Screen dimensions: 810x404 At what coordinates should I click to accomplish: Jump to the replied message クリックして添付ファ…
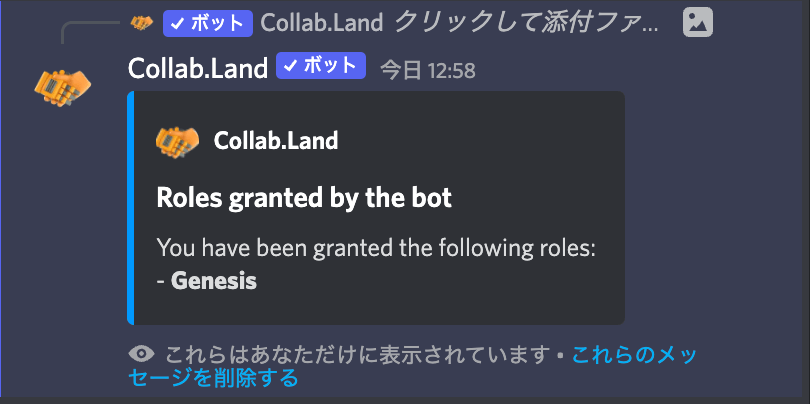(527, 23)
